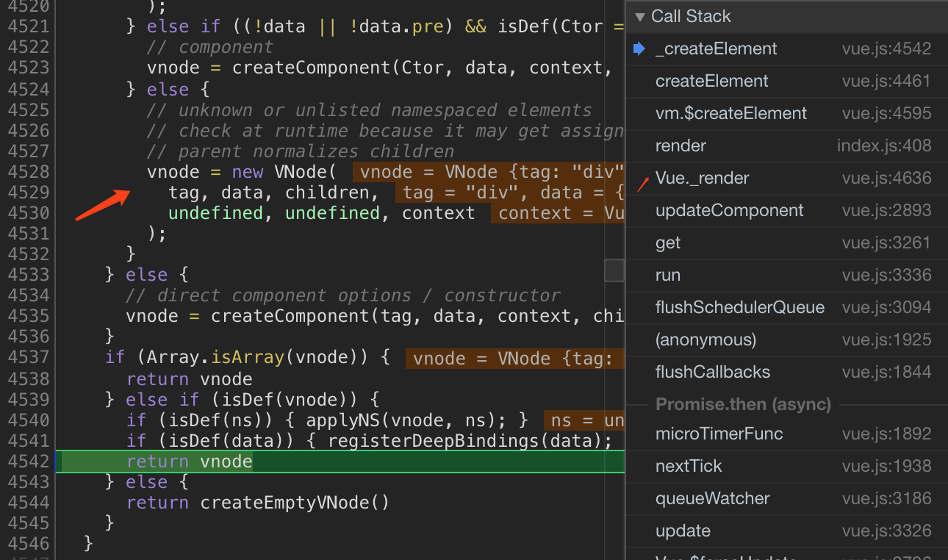The width and height of the screenshot is (948, 560).
Task: Open source link vue.js:4542
Action: coord(886,49)
